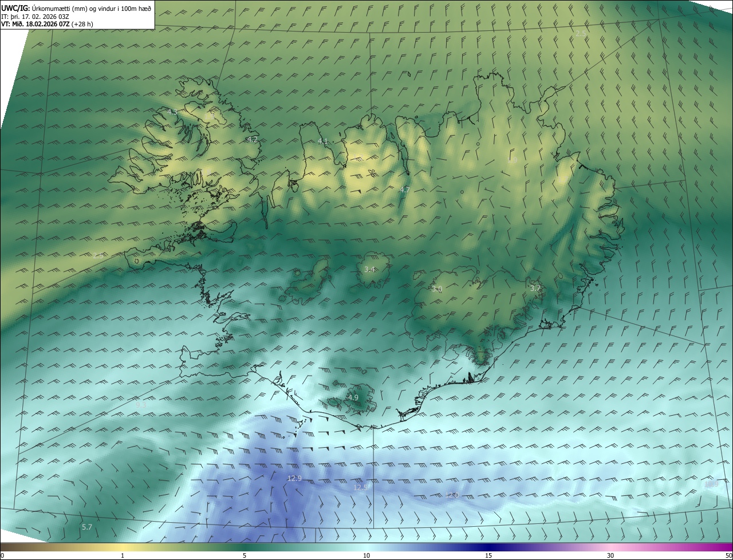Click the 12.5 value label on the map

tap(360, 487)
